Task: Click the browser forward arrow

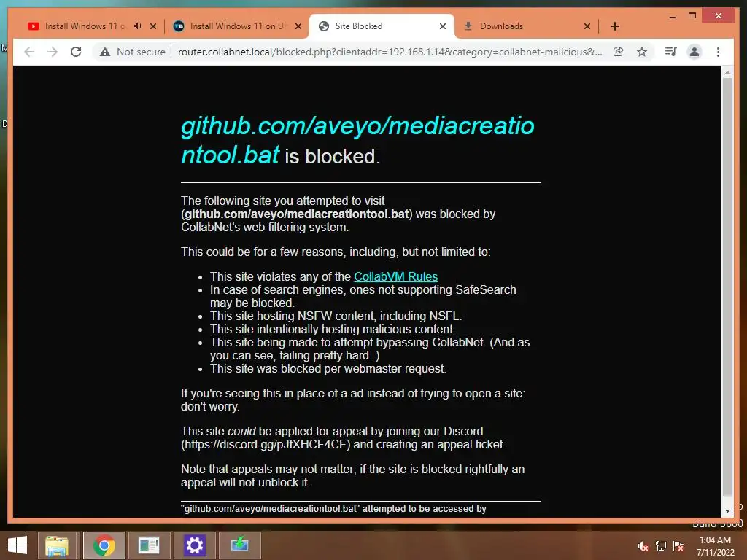Action: [53, 52]
